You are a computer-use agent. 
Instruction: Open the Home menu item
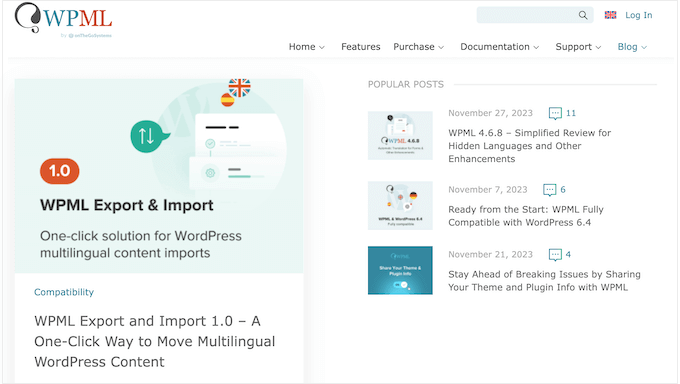click(302, 47)
